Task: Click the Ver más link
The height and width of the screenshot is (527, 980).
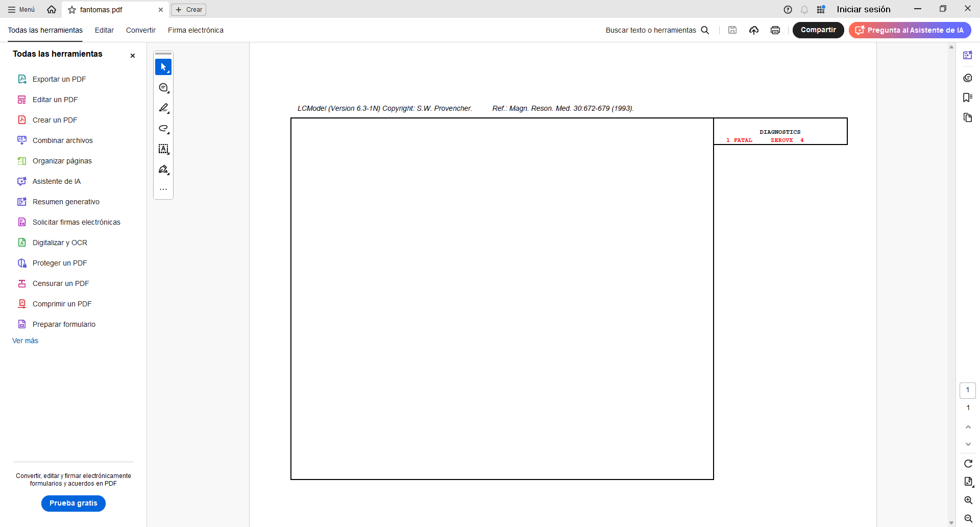Action: [x=25, y=341]
